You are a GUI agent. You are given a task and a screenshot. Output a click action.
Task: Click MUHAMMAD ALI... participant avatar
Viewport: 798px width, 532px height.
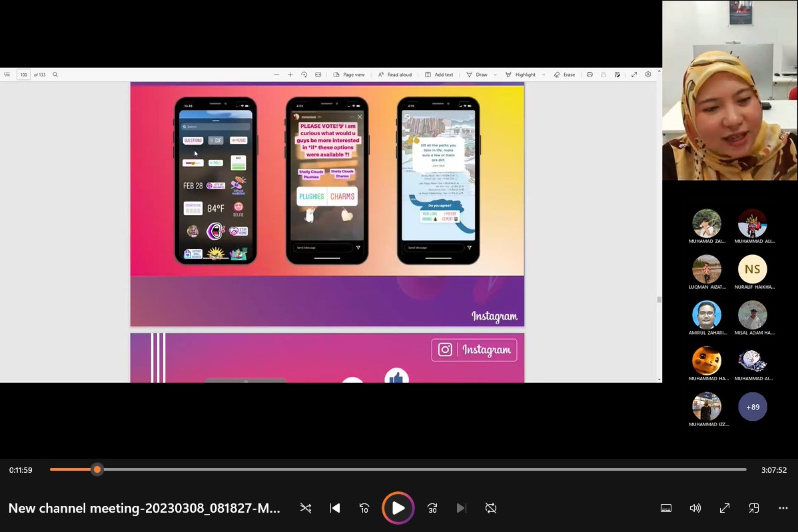753,223
